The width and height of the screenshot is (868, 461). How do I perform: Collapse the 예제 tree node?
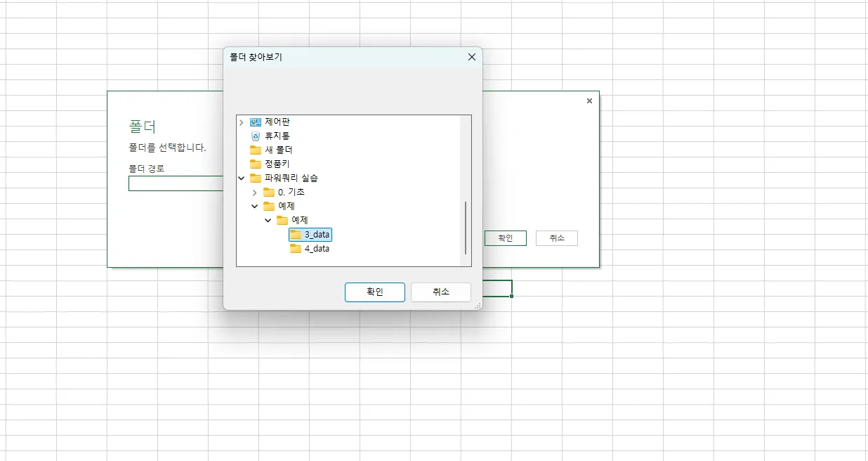254,206
